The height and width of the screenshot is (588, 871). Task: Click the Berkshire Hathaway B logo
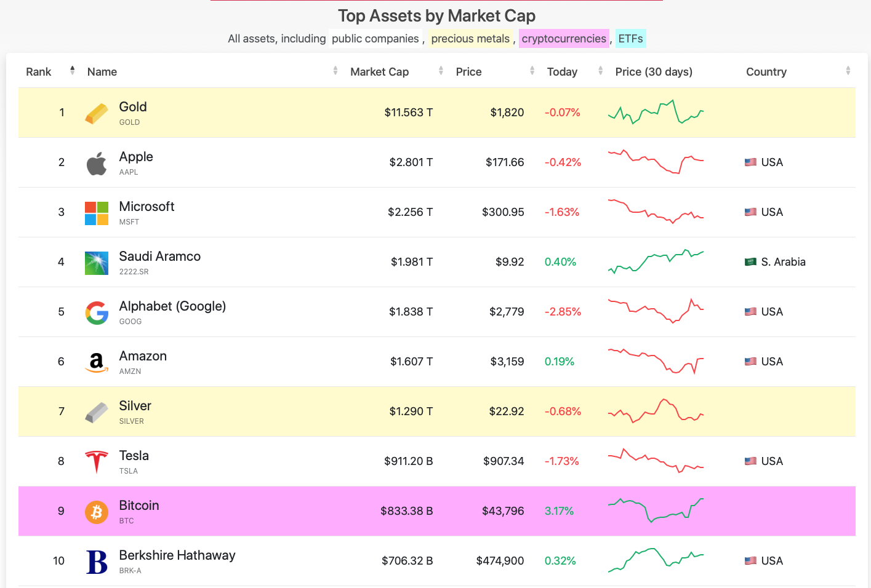(97, 562)
